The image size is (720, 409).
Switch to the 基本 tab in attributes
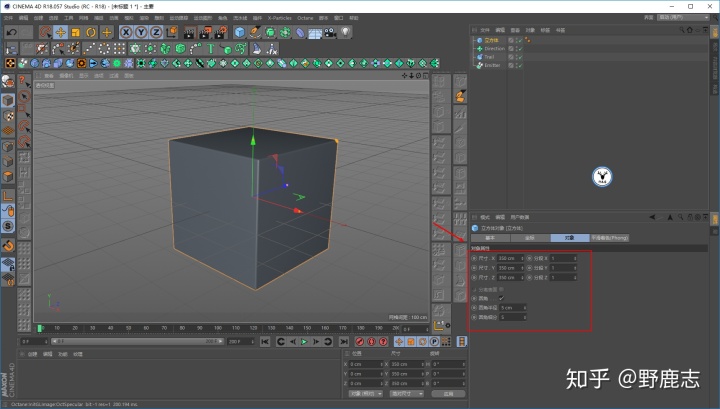(x=490, y=238)
